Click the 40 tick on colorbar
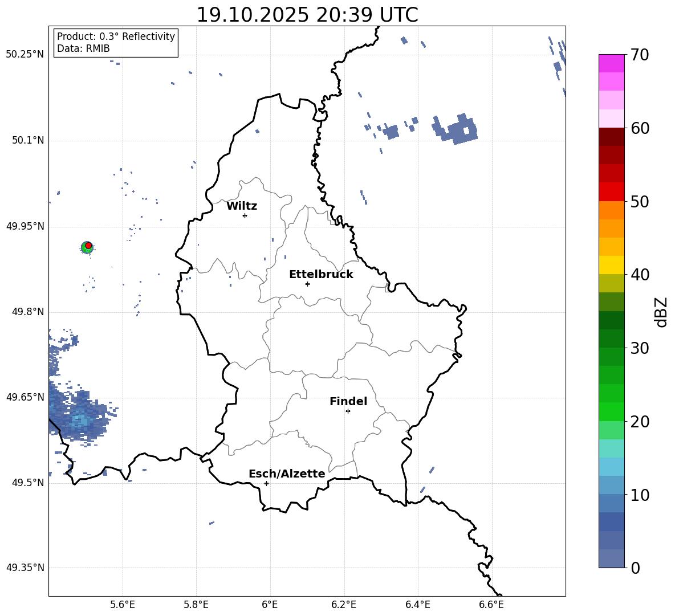Image resolution: width=675 pixels, height=616 pixels. (640, 275)
